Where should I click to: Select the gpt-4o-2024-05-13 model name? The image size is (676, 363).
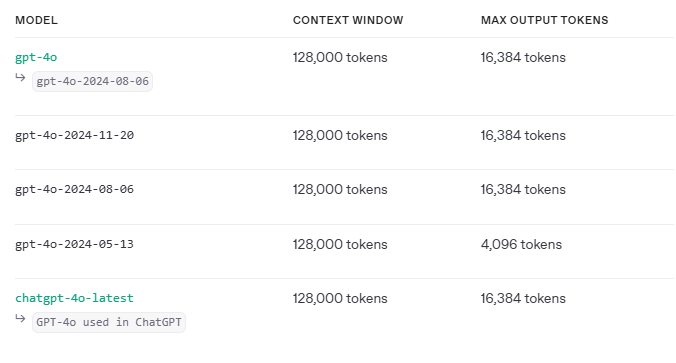(x=75, y=244)
